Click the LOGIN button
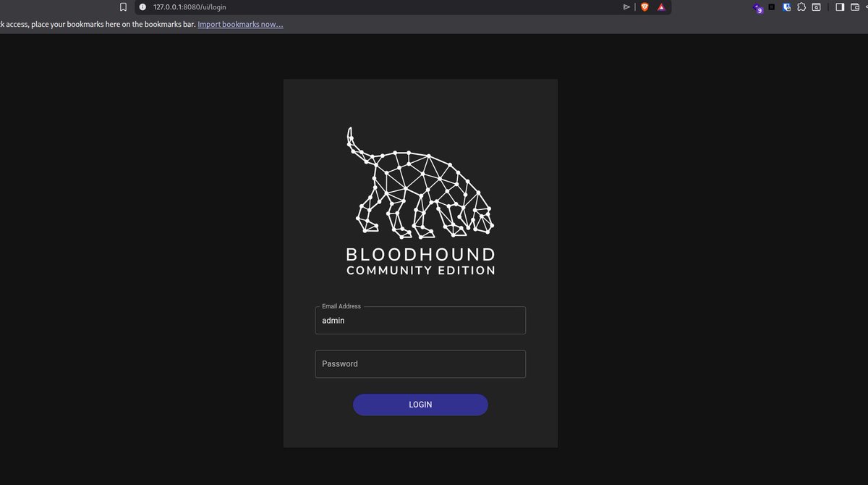The width and height of the screenshot is (868, 485). click(420, 405)
